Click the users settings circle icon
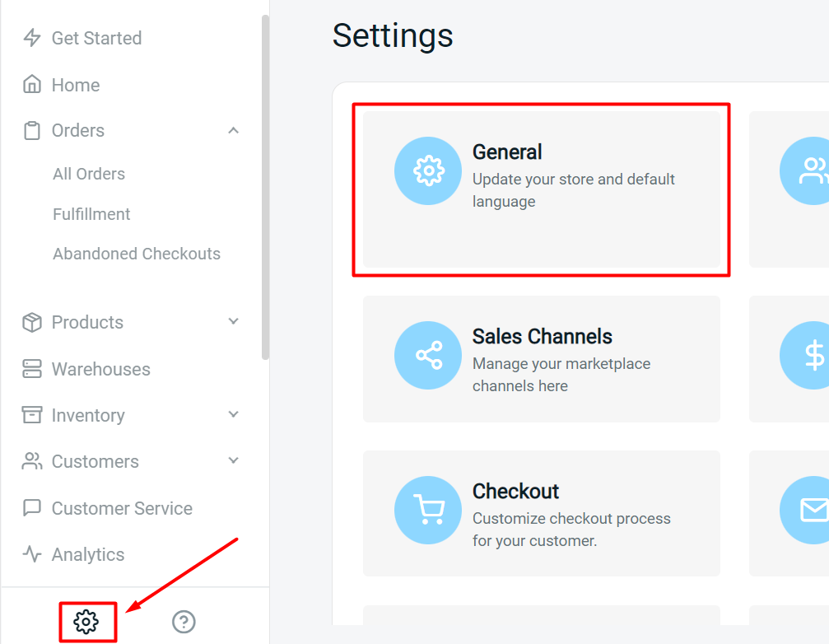Screen dimensions: 829x644 813,171
